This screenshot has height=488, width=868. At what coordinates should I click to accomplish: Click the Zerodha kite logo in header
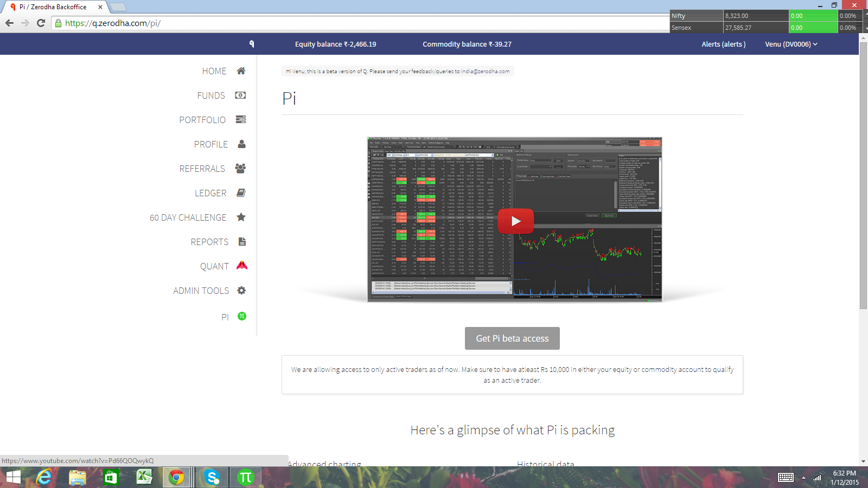(x=252, y=44)
